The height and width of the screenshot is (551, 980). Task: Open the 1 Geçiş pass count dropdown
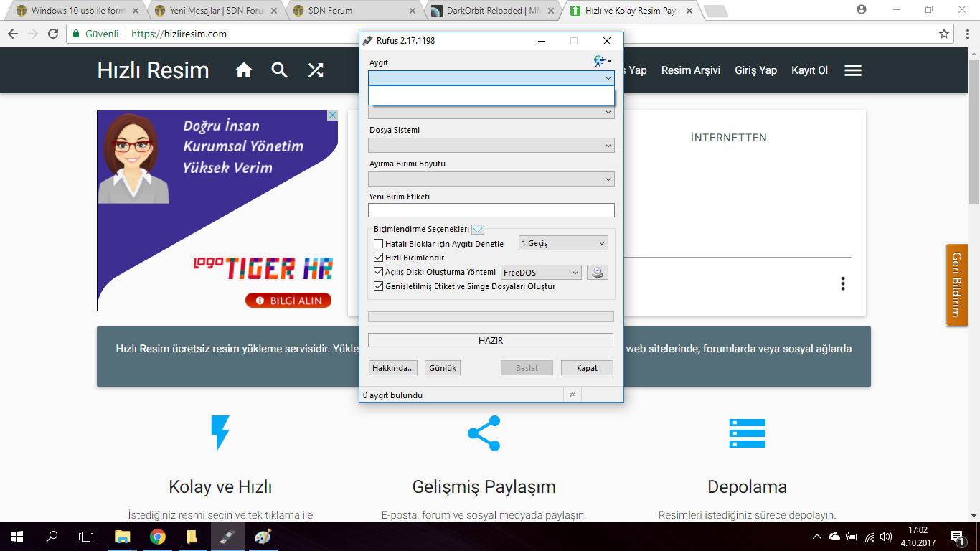pos(563,243)
